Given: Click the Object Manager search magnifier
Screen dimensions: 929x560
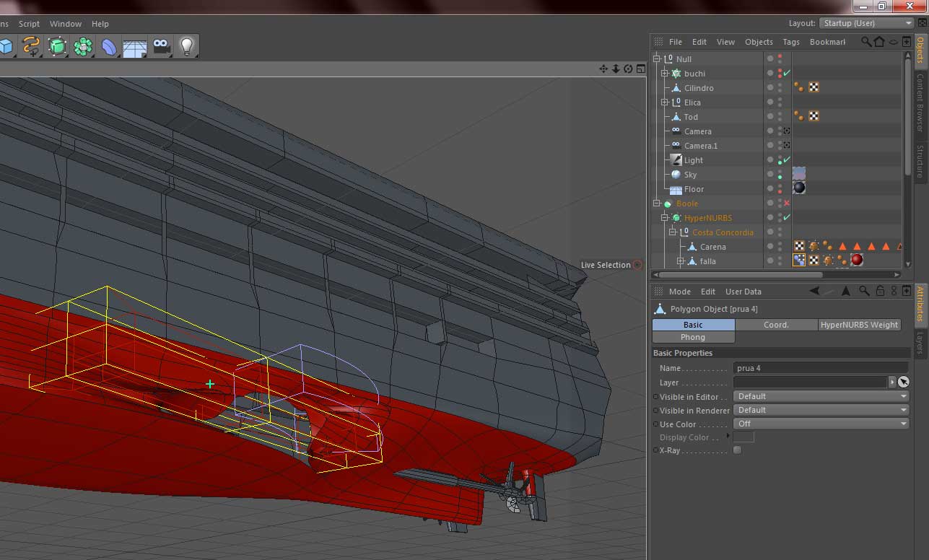Looking at the screenshot, I should (x=865, y=42).
